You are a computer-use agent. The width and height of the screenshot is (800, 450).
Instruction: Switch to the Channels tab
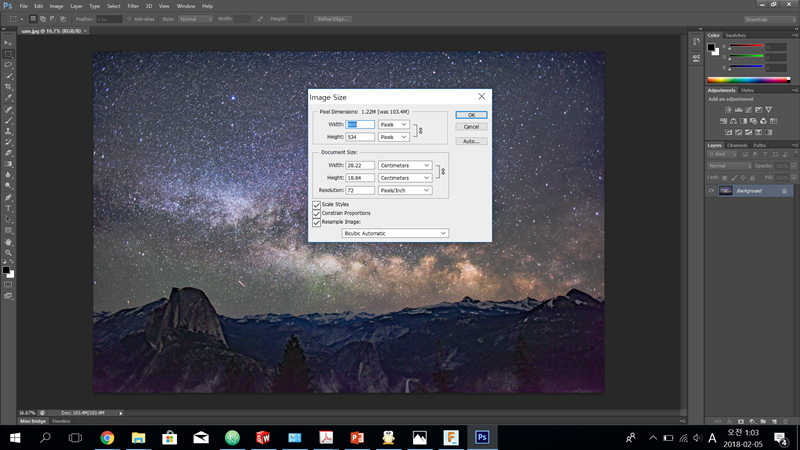(x=737, y=145)
